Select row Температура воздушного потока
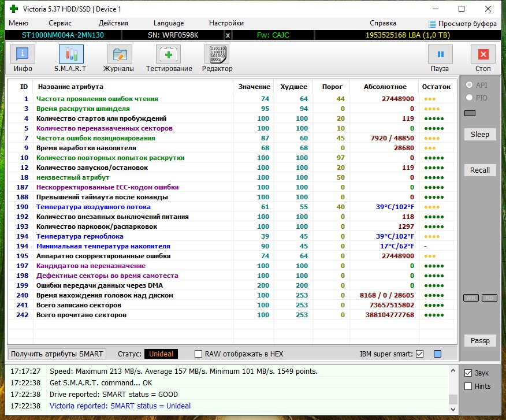Screen dimensions: 506x420 point(232,207)
